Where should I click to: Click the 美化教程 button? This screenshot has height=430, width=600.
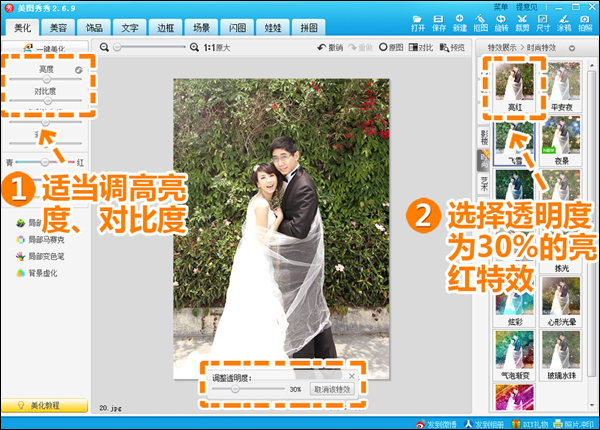(44, 406)
